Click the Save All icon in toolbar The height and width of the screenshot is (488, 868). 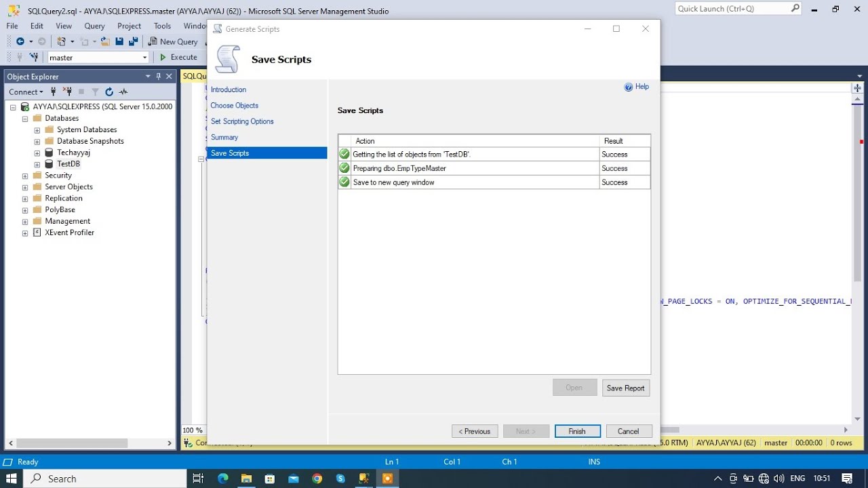coord(134,41)
